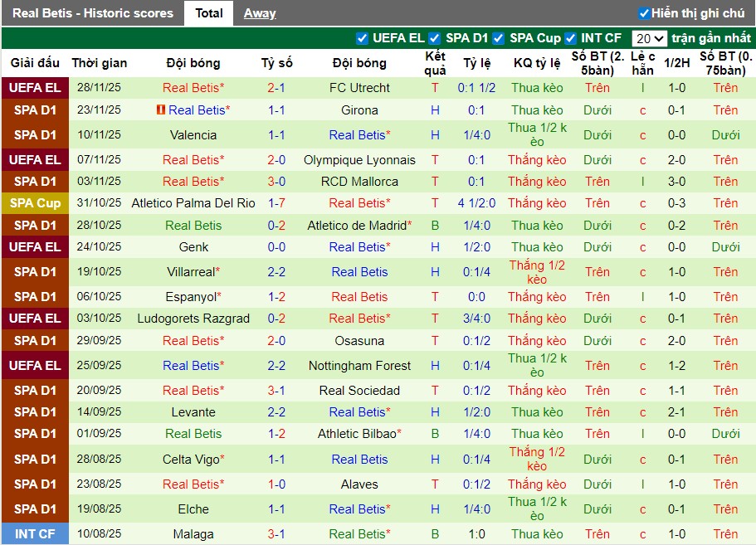
Task: Click the UEFA EL badge on the Genk row
Action: pos(34,246)
